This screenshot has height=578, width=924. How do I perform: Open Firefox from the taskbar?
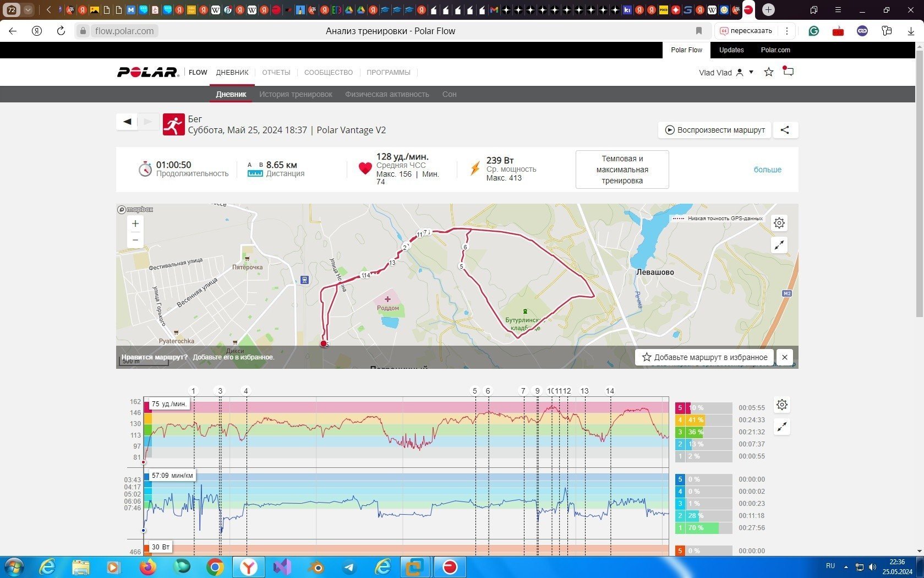pyautogui.click(x=147, y=567)
